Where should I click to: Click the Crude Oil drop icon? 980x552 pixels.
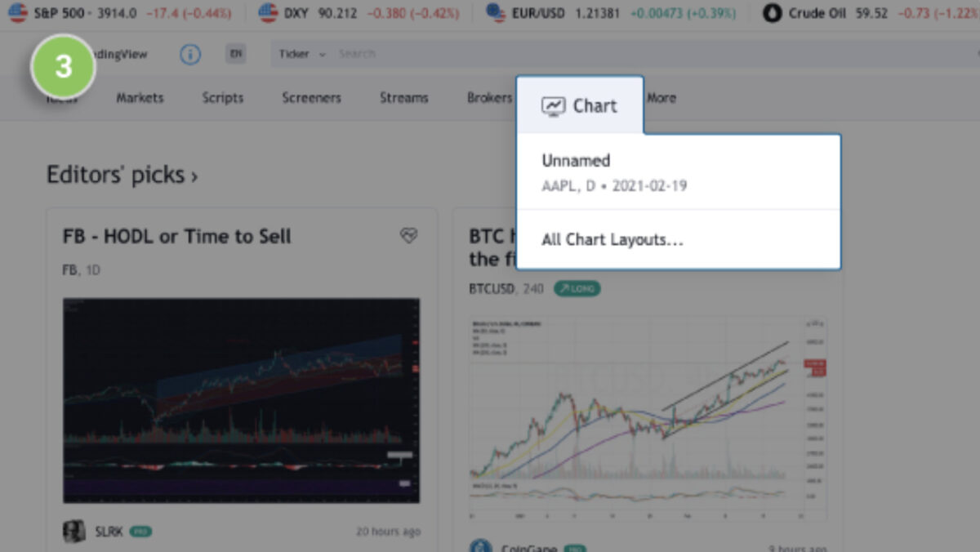click(x=772, y=13)
